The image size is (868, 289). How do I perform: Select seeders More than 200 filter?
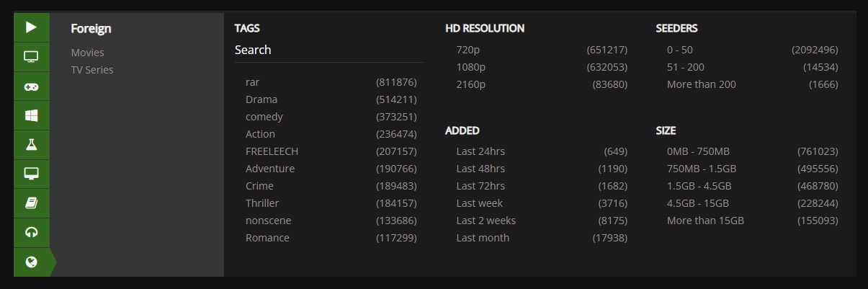point(701,84)
